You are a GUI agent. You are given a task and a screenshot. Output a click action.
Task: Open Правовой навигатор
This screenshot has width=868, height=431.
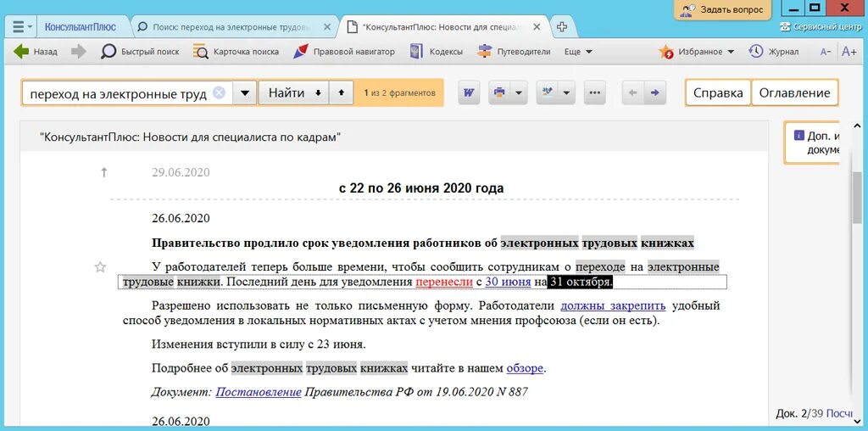(344, 52)
